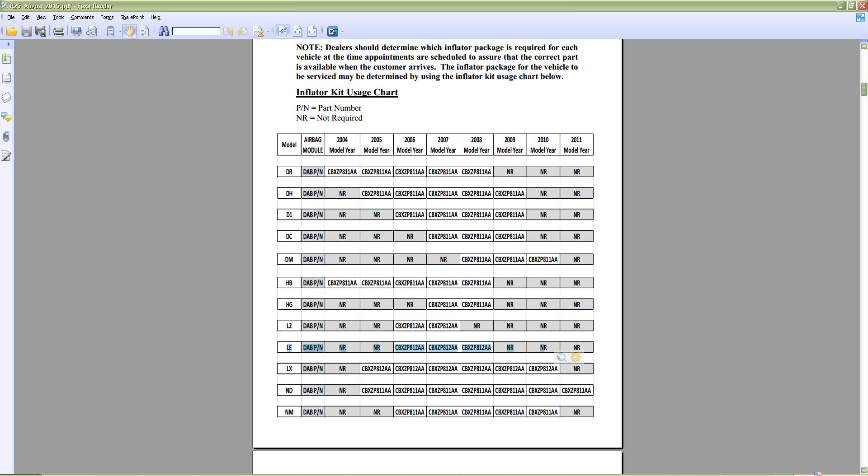868x476 pixels.
Task: Click the DM row 2010 CBXZP811AA cell
Action: point(543,259)
